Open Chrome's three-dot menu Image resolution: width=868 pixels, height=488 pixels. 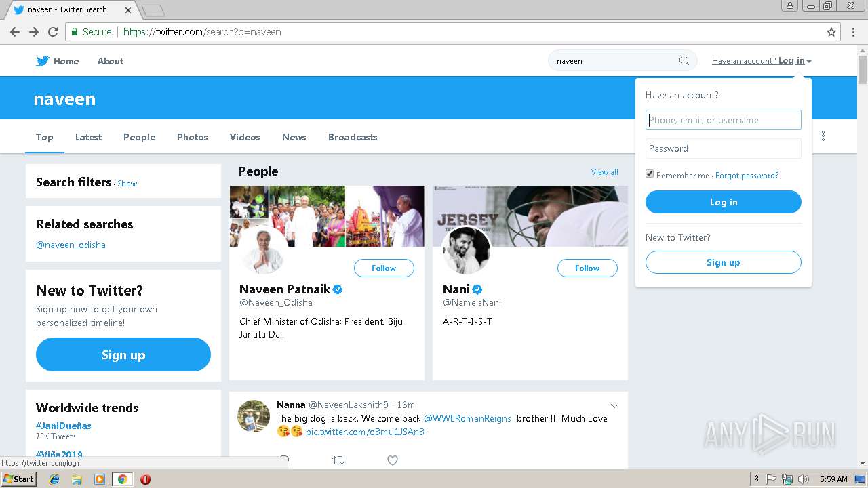click(853, 32)
